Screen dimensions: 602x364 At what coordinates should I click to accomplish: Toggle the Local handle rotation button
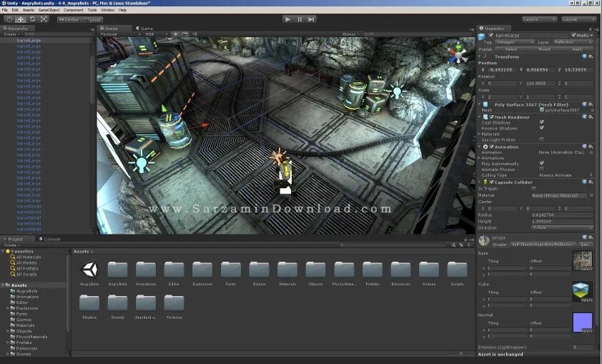coord(92,19)
